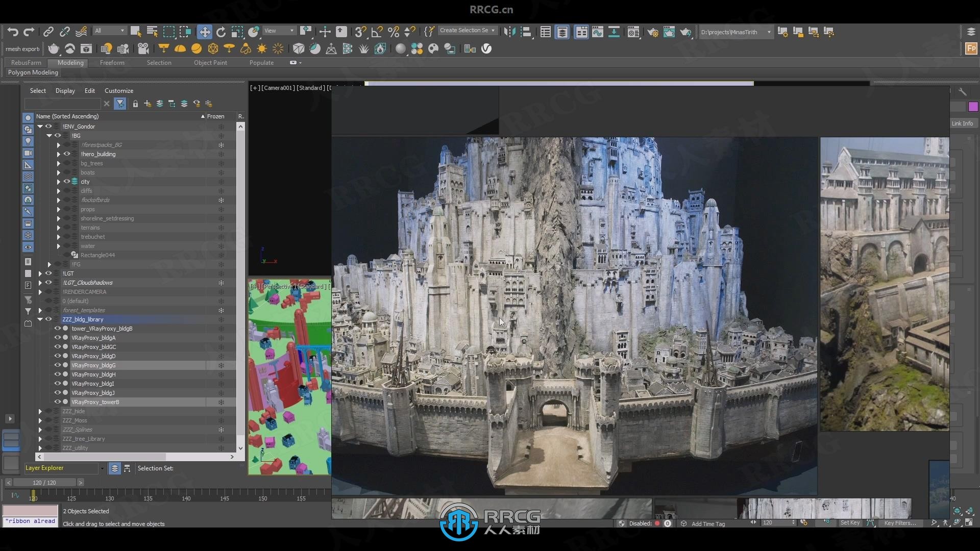Image resolution: width=980 pixels, height=551 pixels.
Task: Hide the VRayProxy_bldgG object
Action: (x=57, y=365)
